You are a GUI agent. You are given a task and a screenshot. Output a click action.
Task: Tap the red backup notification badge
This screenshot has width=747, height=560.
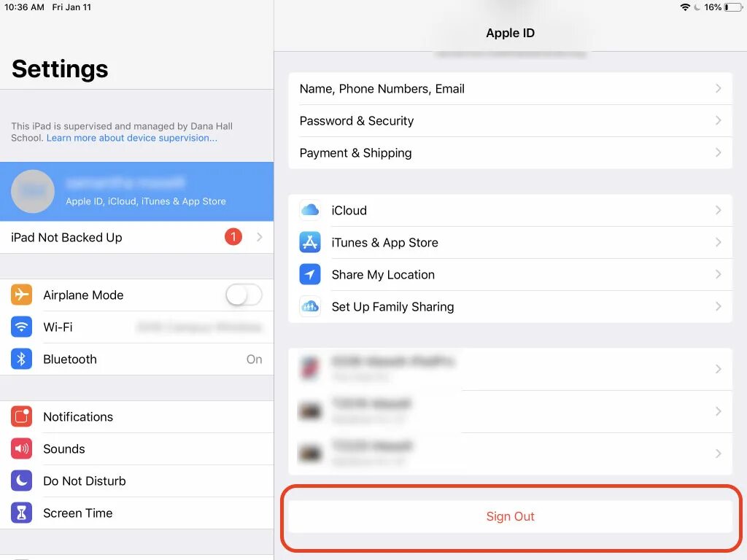click(233, 237)
